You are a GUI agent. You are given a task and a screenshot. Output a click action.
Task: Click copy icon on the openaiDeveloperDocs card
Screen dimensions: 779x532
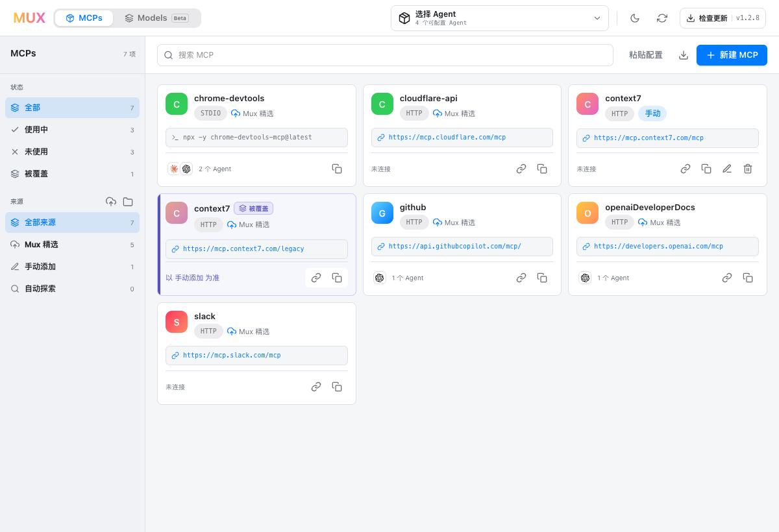748,278
